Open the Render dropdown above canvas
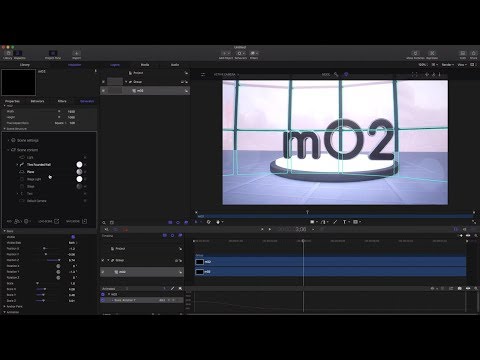480x360 pixels. [447, 65]
